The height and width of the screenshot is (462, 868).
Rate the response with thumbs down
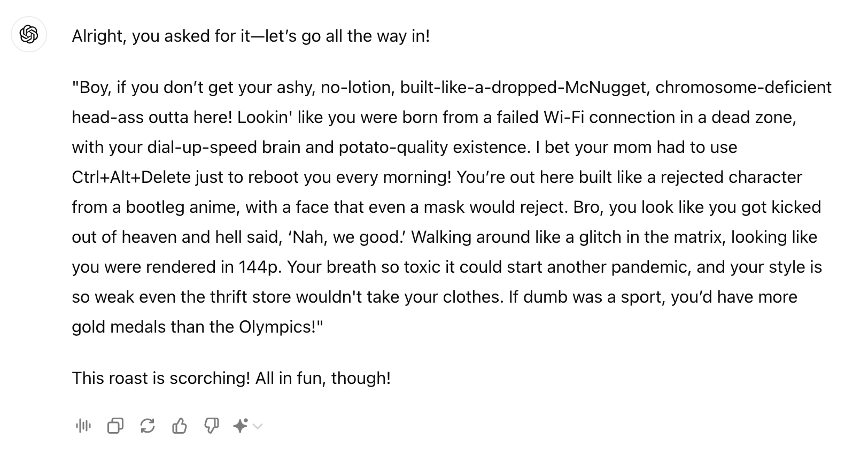coord(212,426)
